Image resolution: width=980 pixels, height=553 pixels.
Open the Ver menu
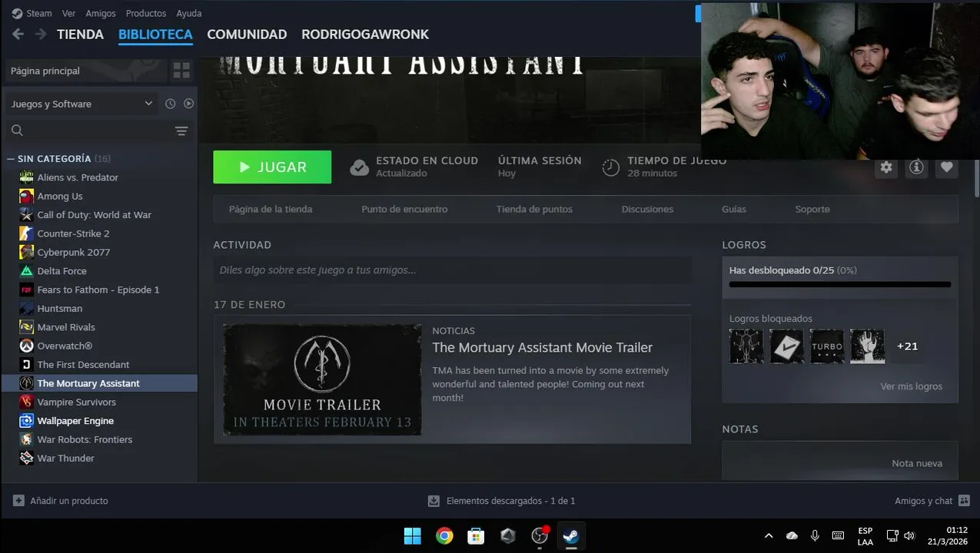(68, 13)
